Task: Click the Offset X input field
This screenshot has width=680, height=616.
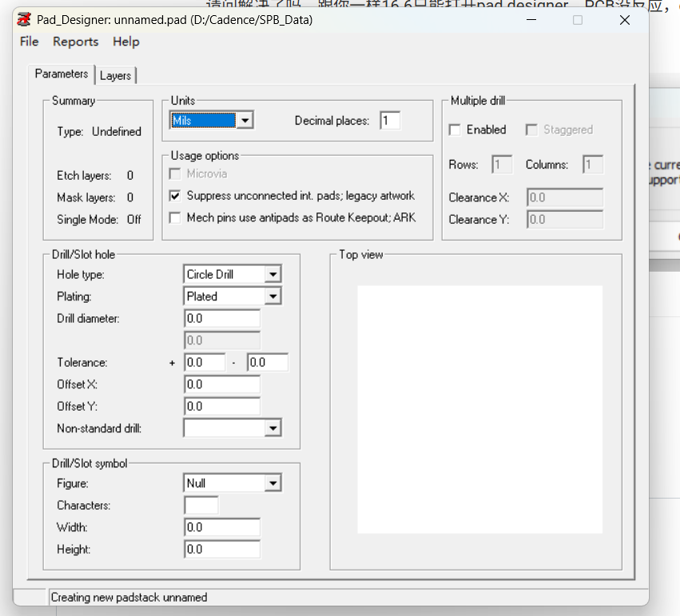Action: (x=222, y=384)
